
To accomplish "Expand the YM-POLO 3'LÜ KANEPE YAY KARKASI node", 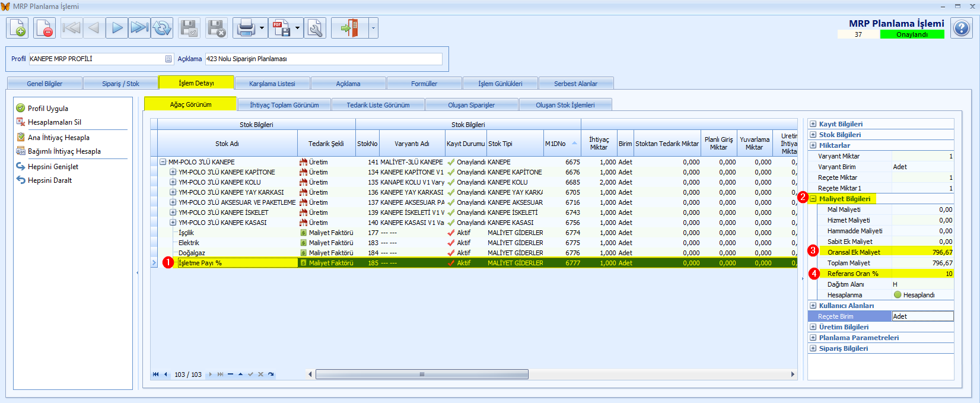I will [173, 192].
